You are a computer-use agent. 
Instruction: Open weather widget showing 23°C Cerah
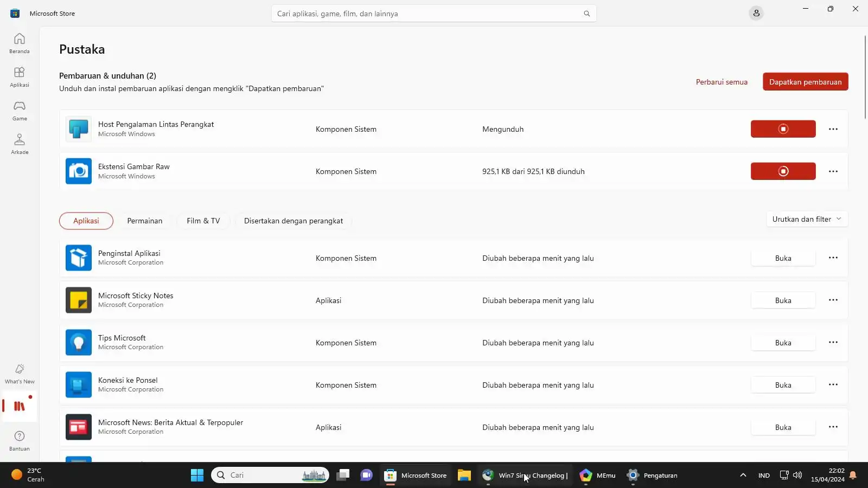[x=28, y=476]
